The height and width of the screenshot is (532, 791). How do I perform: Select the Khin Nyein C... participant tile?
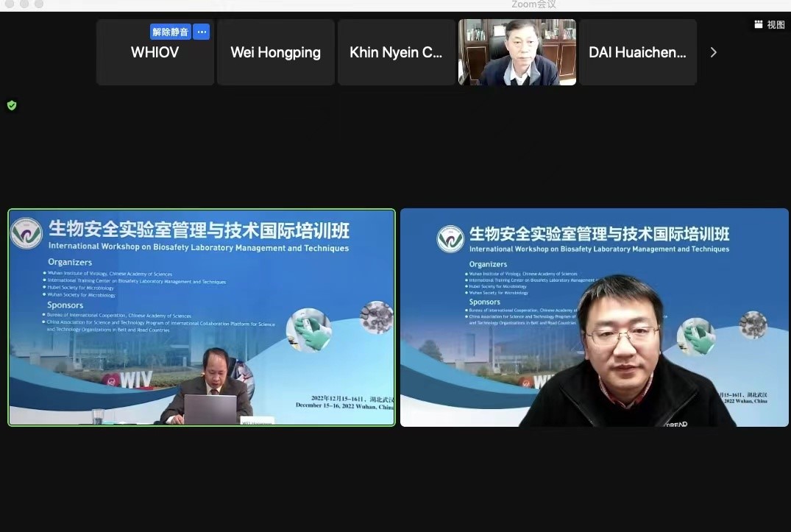[396, 52]
